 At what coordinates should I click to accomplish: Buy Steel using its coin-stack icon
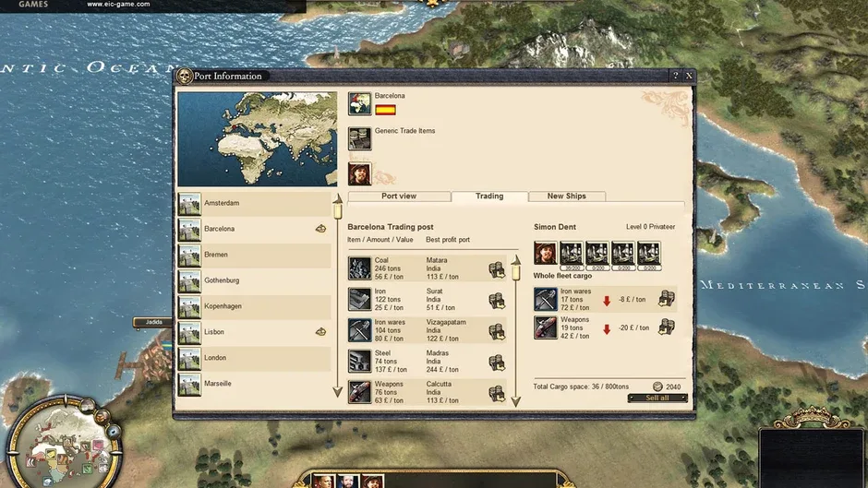pyautogui.click(x=497, y=363)
